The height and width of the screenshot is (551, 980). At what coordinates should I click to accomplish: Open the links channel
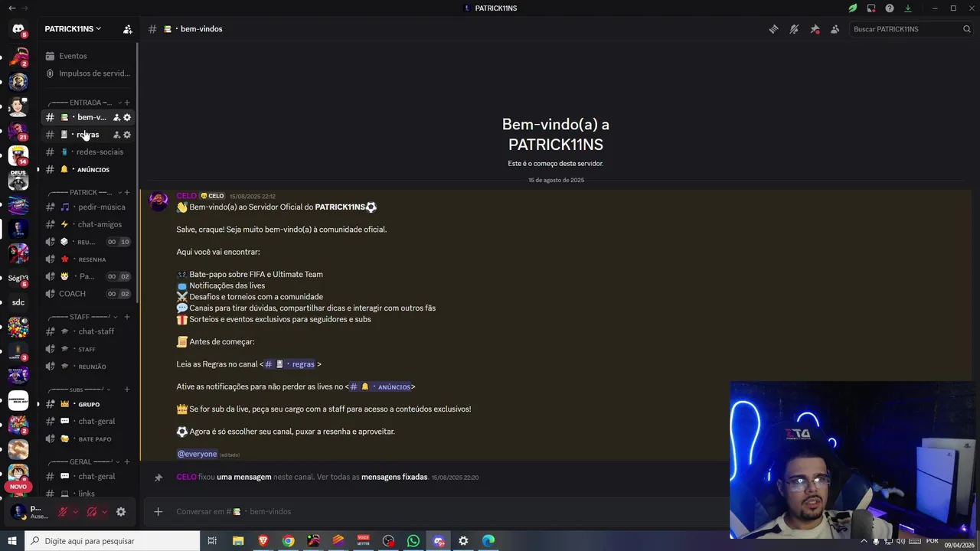coord(89,494)
